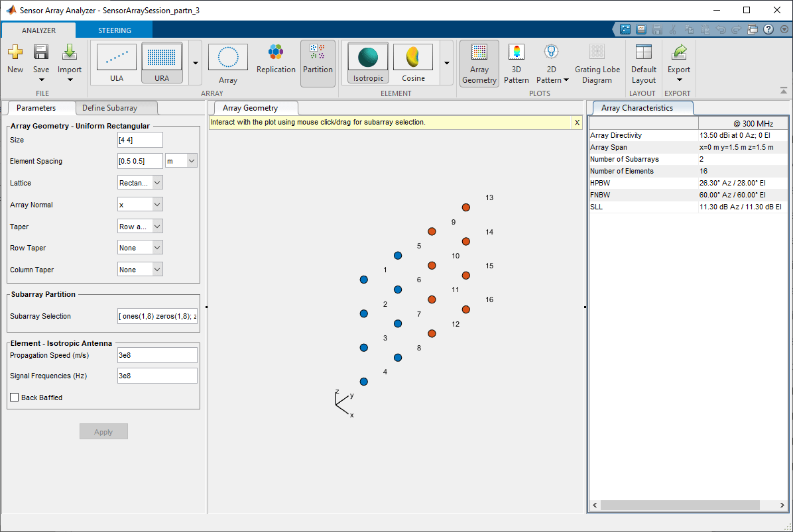Open the Import dropdown arrow
The width and height of the screenshot is (793, 532).
[70, 80]
